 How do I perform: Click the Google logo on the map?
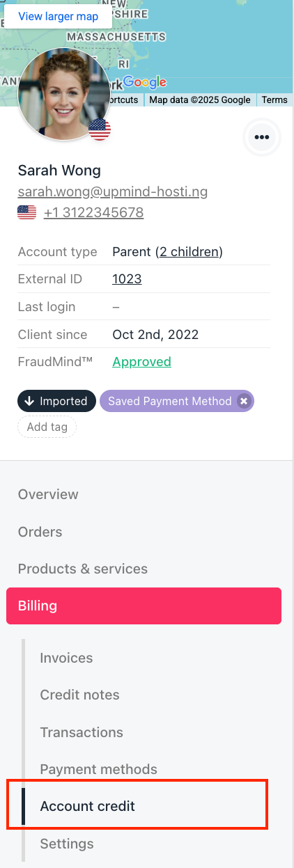[145, 84]
